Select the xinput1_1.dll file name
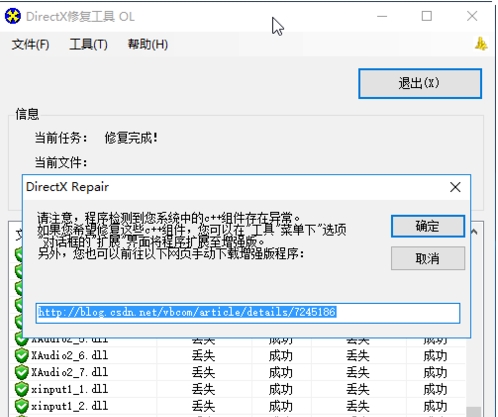498x417 pixels. pyautogui.click(x=69, y=389)
